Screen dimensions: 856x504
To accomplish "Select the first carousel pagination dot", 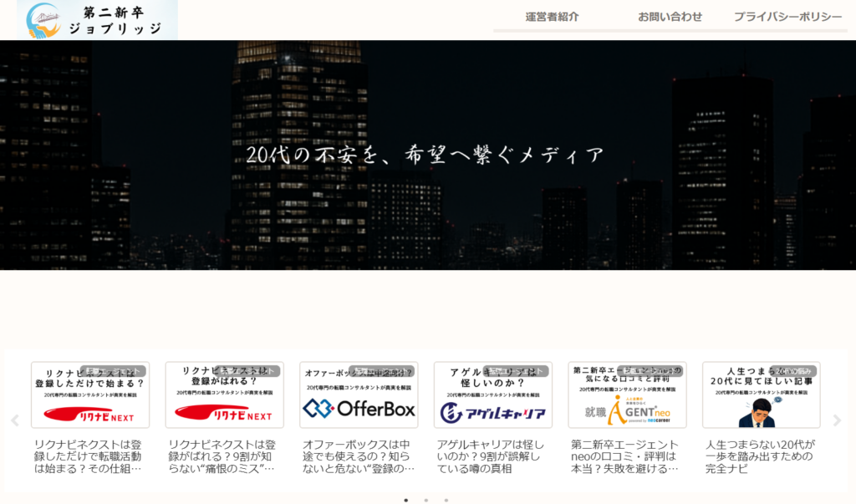I will coord(406,500).
